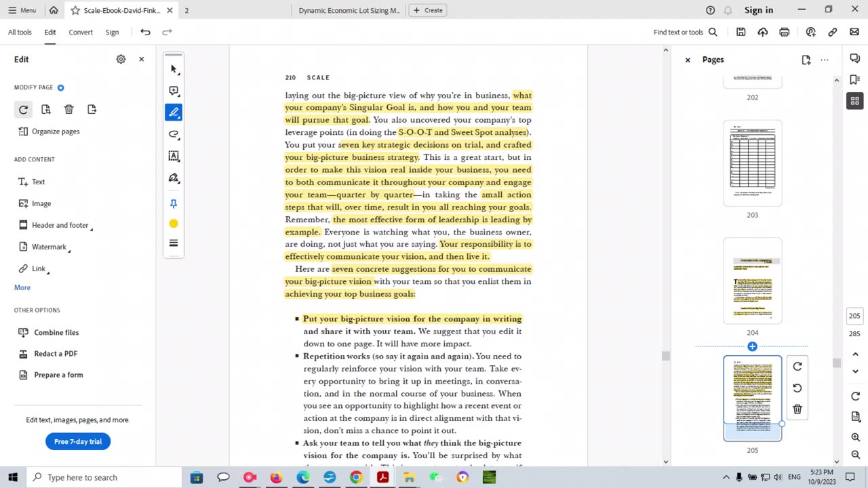Select the Edit menu item

coord(50,32)
